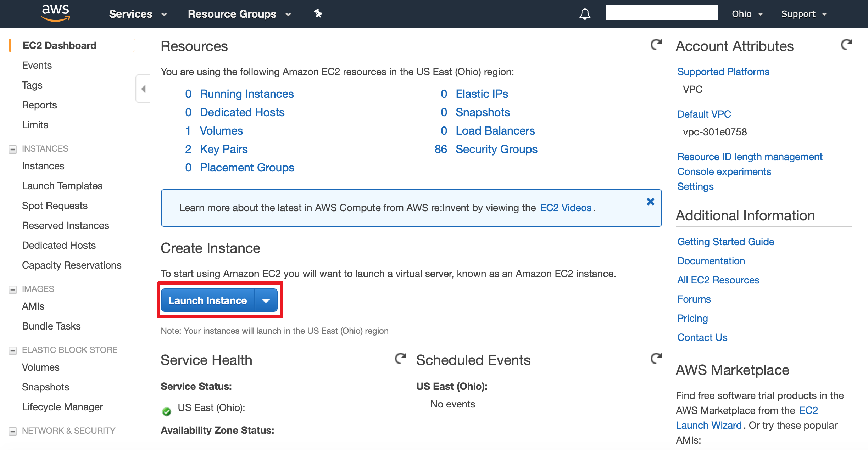The image size is (868, 450).
Task: Collapse the left navigation sidebar arrow
Action: click(x=143, y=89)
